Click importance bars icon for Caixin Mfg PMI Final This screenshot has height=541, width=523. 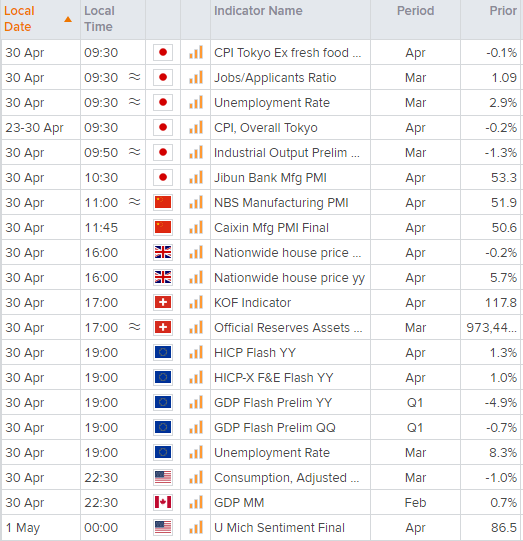tap(196, 227)
